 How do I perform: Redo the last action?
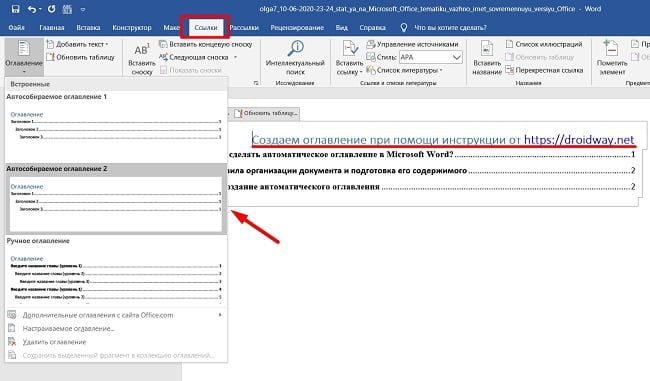(x=51, y=9)
